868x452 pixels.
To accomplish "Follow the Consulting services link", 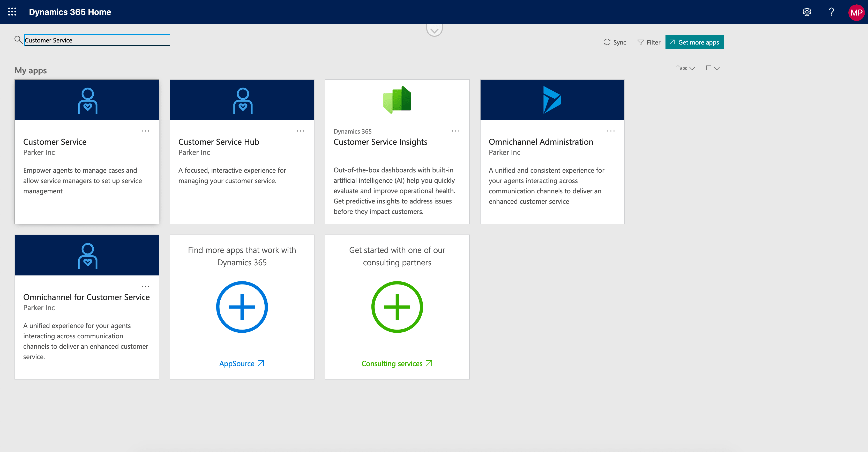I will click(397, 364).
